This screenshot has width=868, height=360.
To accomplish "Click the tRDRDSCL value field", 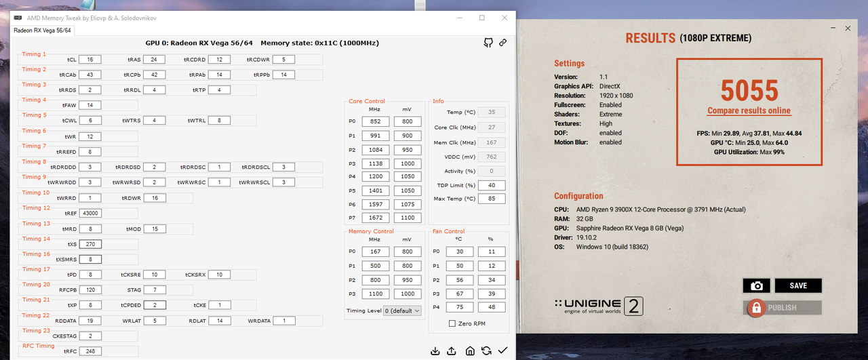I will [283, 167].
